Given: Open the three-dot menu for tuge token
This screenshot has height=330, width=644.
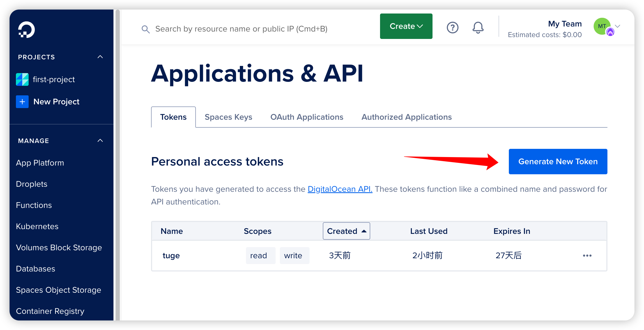Looking at the screenshot, I should pyautogui.click(x=587, y=256).
